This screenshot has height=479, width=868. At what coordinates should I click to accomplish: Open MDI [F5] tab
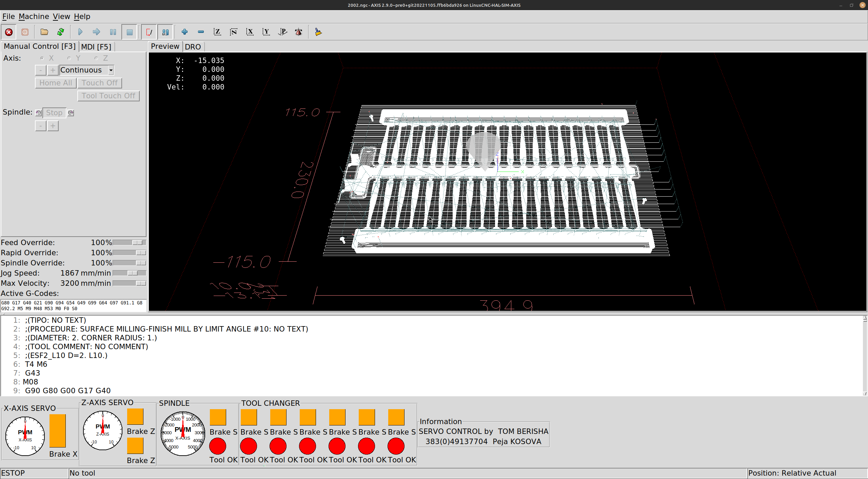tap(96, 47)
